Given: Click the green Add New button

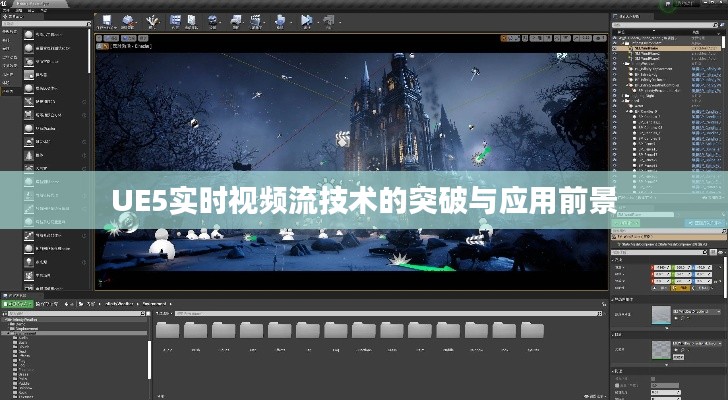Looking at the screenshot, I should 16,303.
